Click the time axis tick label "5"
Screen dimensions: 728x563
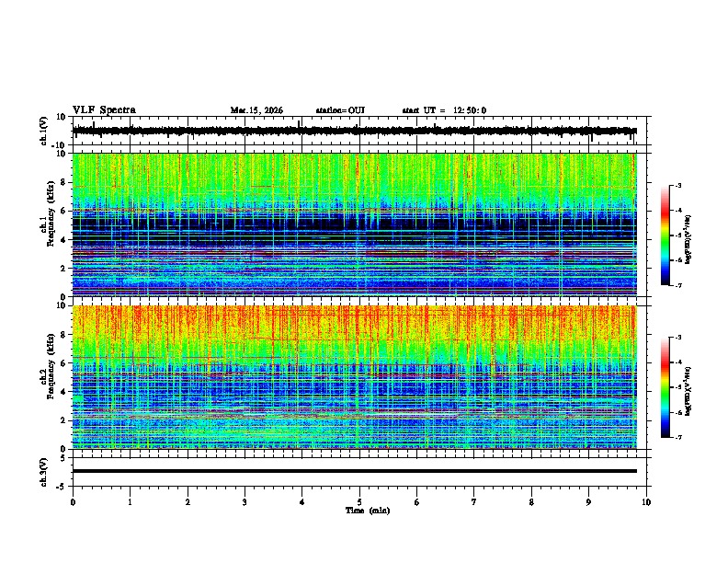pyautogui.click(x=359, y=502)
